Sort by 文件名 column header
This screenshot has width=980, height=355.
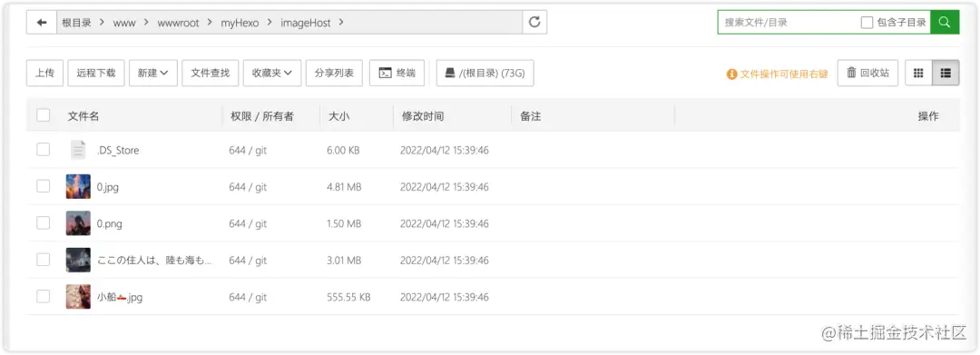tap(83, 116)
